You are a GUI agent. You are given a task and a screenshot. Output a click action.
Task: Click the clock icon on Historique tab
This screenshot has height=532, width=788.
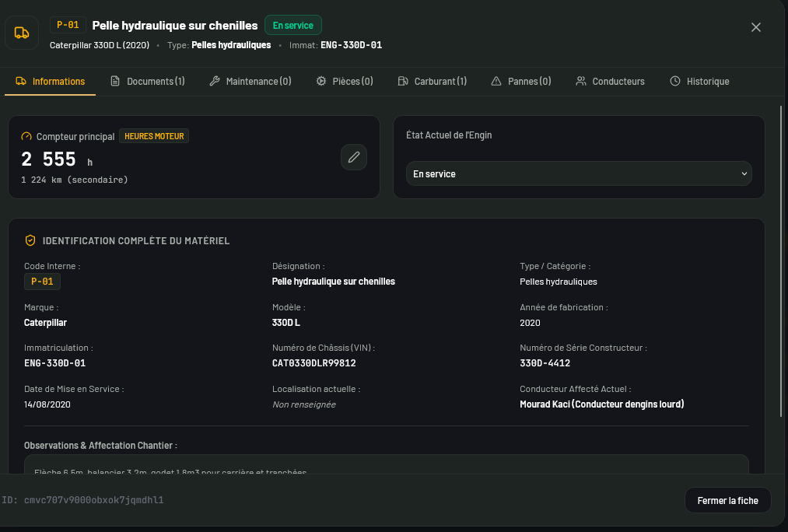pos(675,82)
